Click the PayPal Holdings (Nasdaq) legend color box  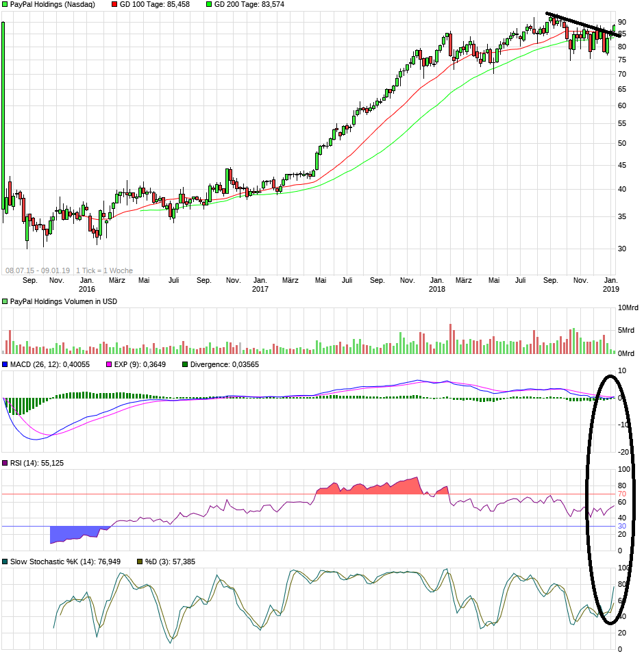click(x=5, y=5)
